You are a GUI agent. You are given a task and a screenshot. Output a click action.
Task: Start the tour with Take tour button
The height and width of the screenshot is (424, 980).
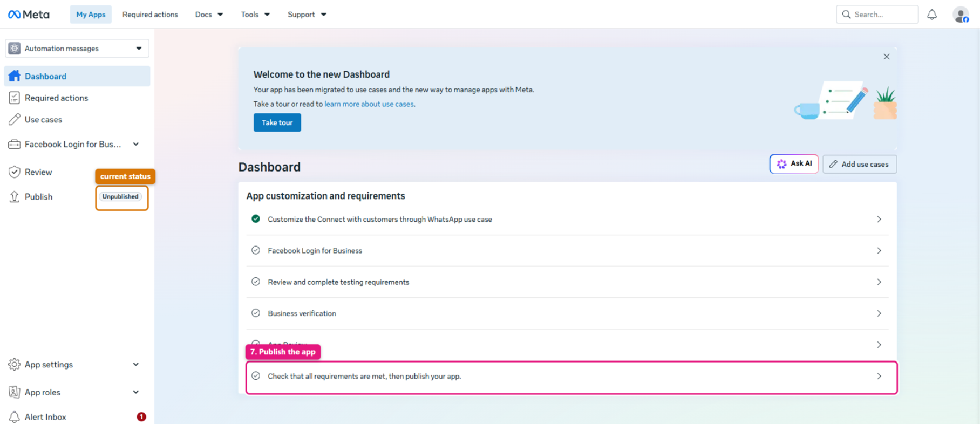coord(277,122)
